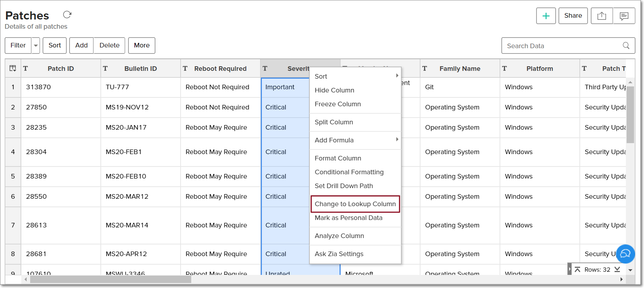Expand the Sort submenu in context menu
Viewport: 644px width, 288px height.
pyautogui.click(x=397, y=76)
